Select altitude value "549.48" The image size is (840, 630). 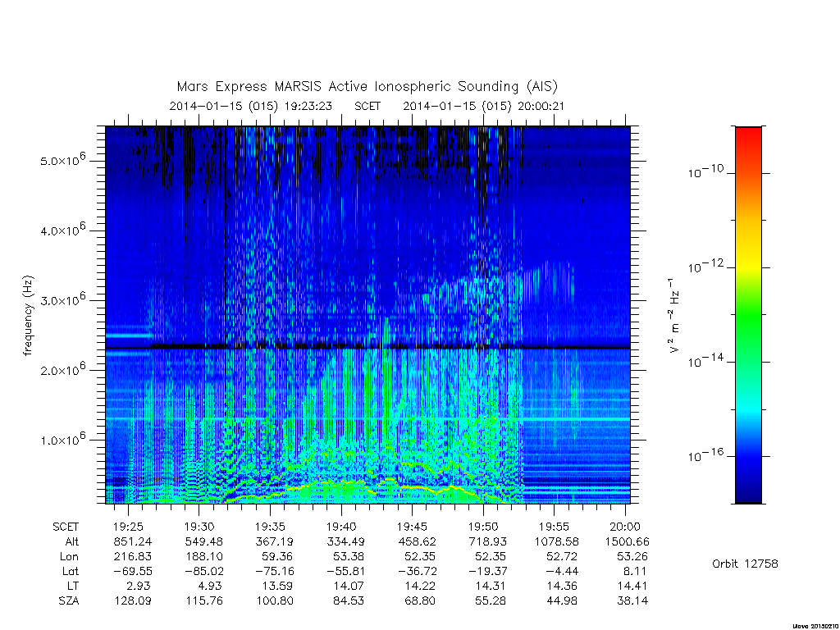(203, 541)
